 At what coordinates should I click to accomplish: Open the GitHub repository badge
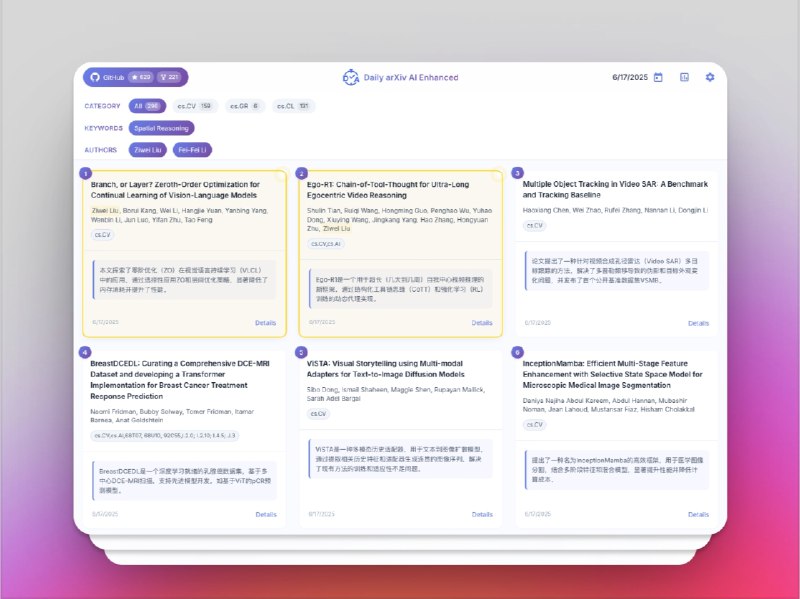[107, 77]
